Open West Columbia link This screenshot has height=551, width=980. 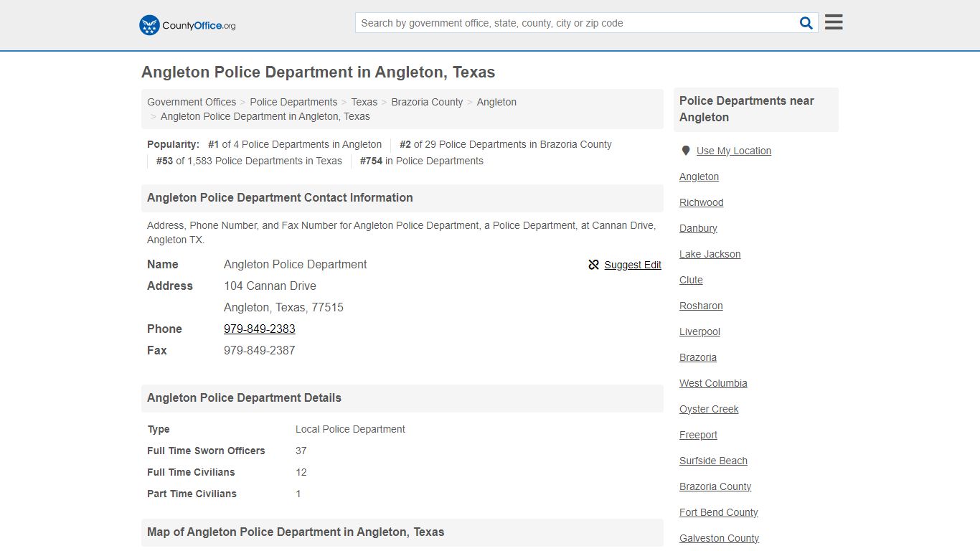pos(713,383)
